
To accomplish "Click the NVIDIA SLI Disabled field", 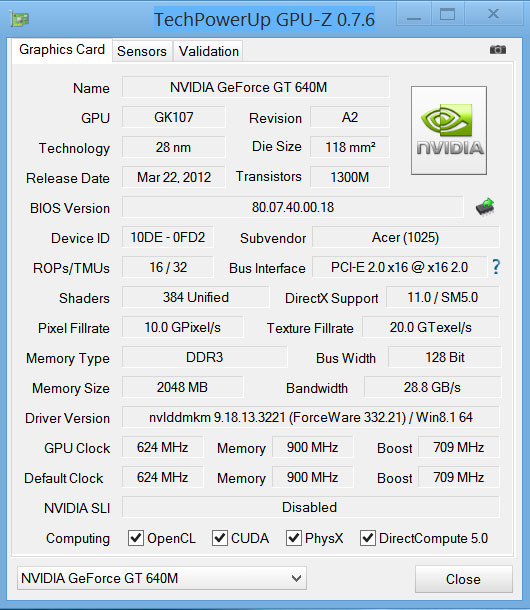I will (x=311, y=507).
